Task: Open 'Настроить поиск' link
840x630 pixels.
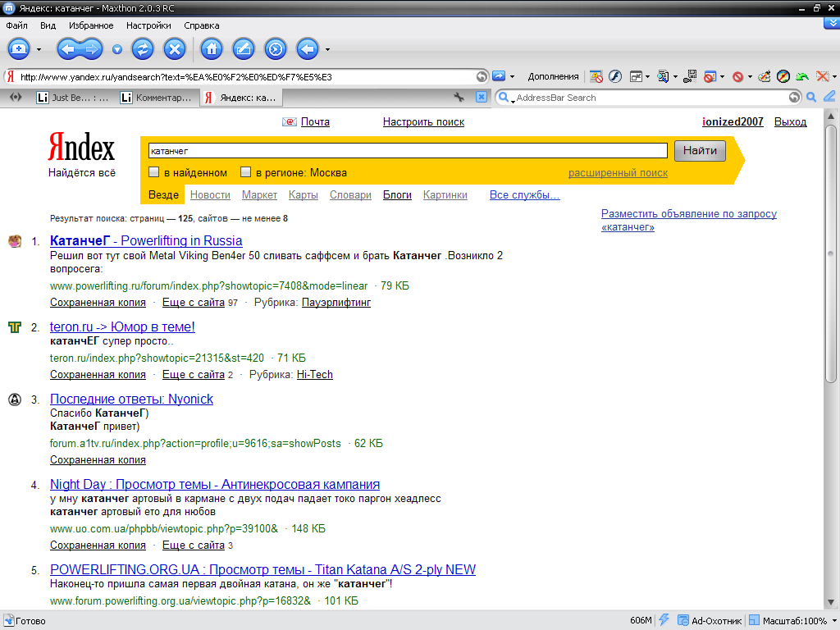Action: point(423,121)
